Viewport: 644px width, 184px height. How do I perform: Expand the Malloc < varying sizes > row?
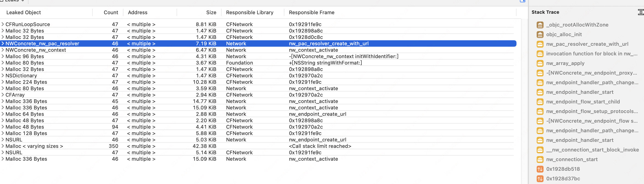3,146
